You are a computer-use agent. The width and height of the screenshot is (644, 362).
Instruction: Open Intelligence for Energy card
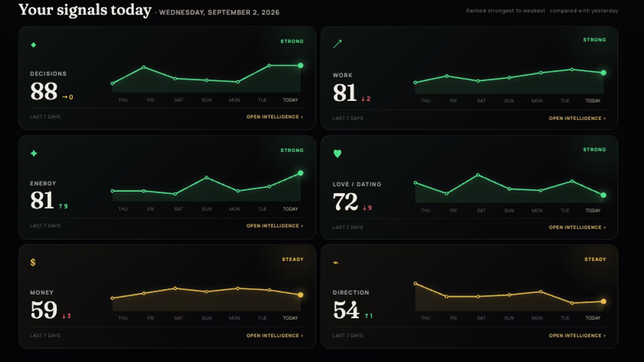pyautogui.click(x=275, y=226)
